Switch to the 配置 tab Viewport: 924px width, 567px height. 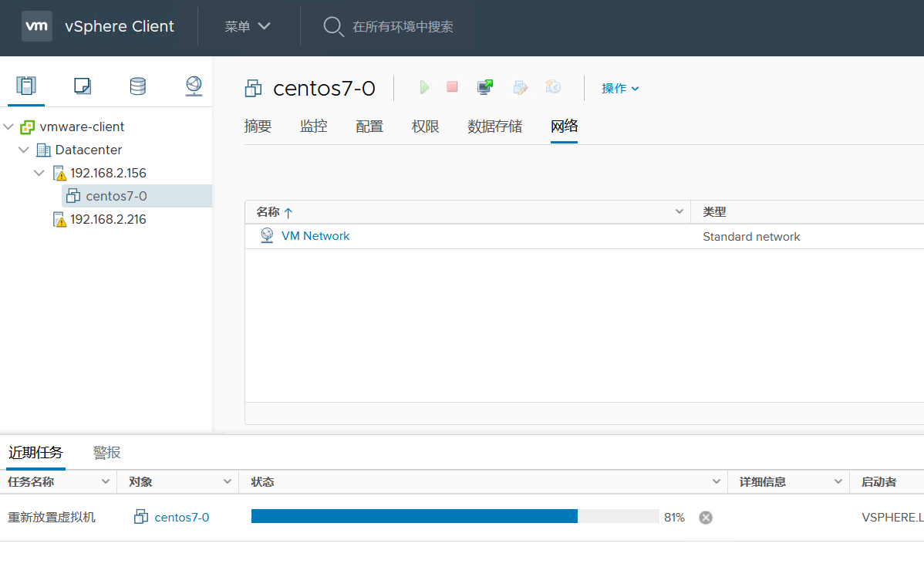(369, 127)
